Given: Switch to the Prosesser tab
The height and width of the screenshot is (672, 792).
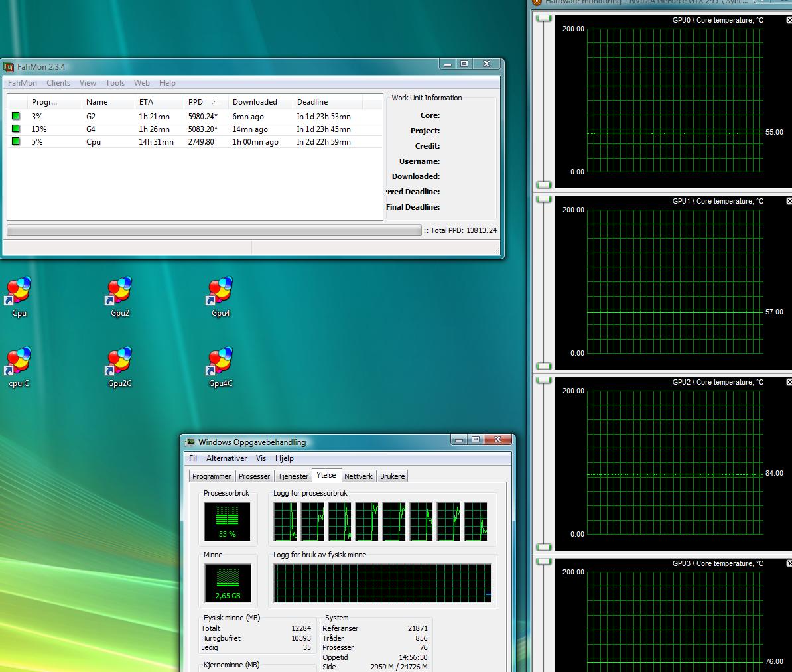Looking at the screenshot, I should pos(254,476).
